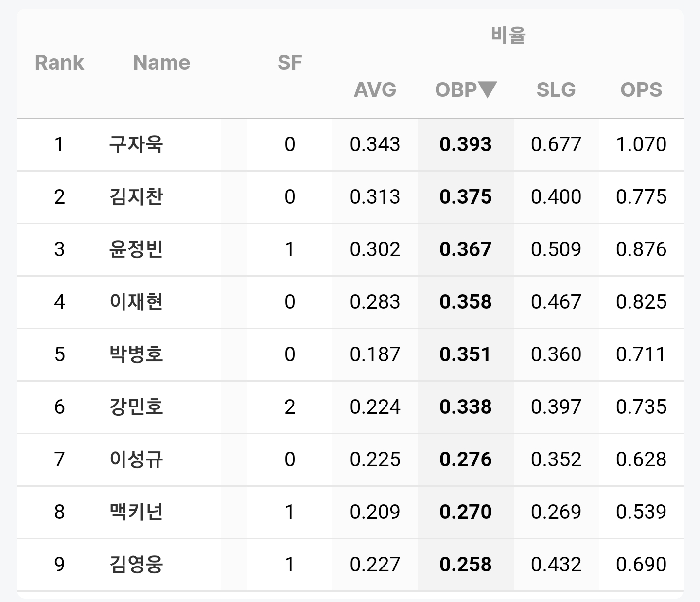The width and height of the screenshot is (700, 602).
Task: Select OBP value 0.393
Action: (465, 144)
